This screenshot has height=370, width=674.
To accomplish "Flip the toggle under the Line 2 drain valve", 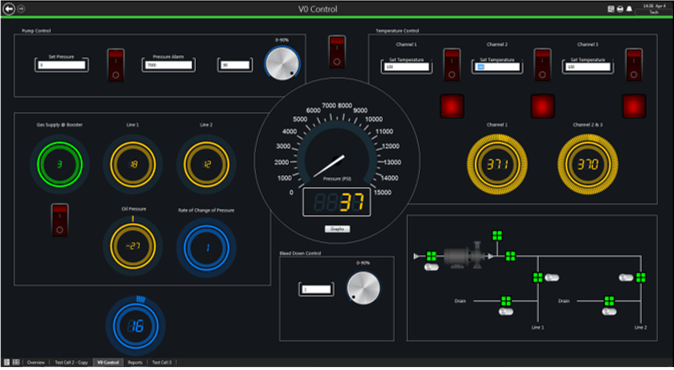I will point(609,311).
